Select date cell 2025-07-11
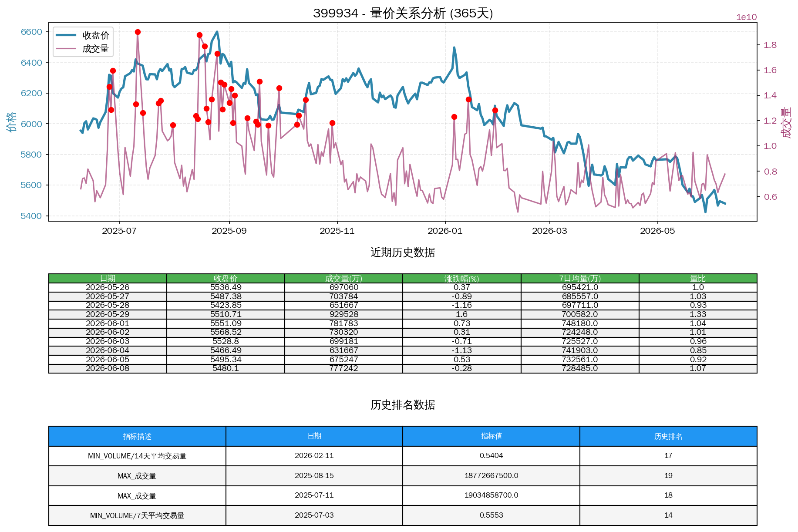798x532 pixels. pyautogui.click(x=314, y=495)
